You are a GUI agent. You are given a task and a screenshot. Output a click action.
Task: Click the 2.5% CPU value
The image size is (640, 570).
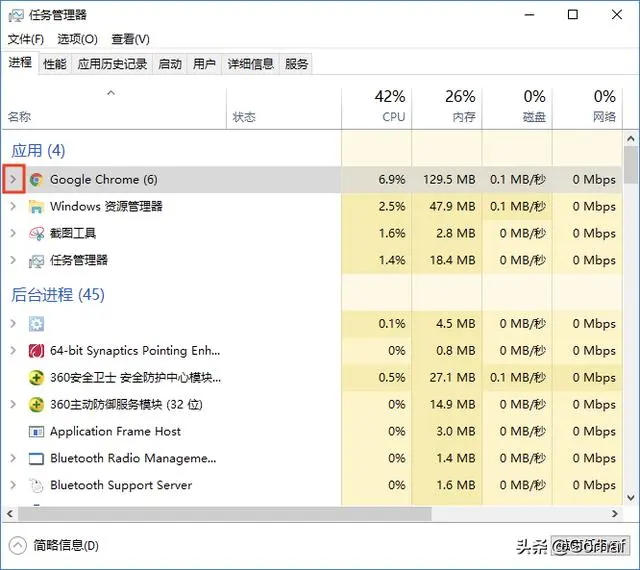392,207
